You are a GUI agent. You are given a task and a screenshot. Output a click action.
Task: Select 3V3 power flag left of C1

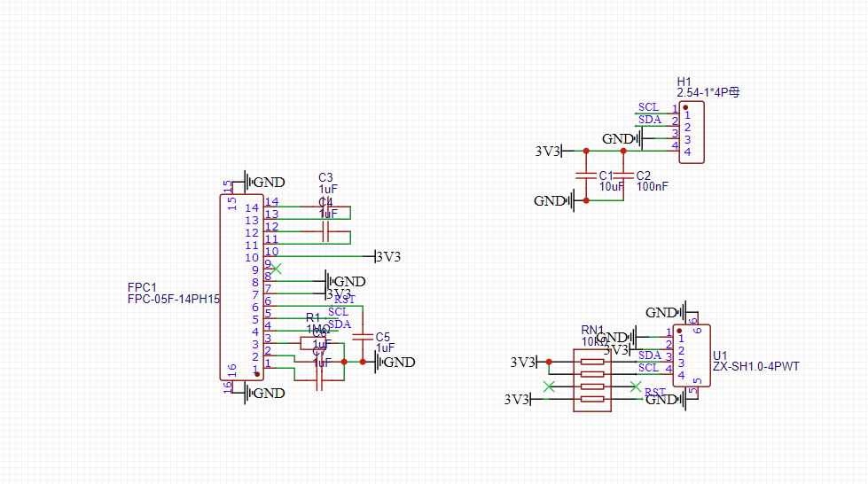pos(549,152)
